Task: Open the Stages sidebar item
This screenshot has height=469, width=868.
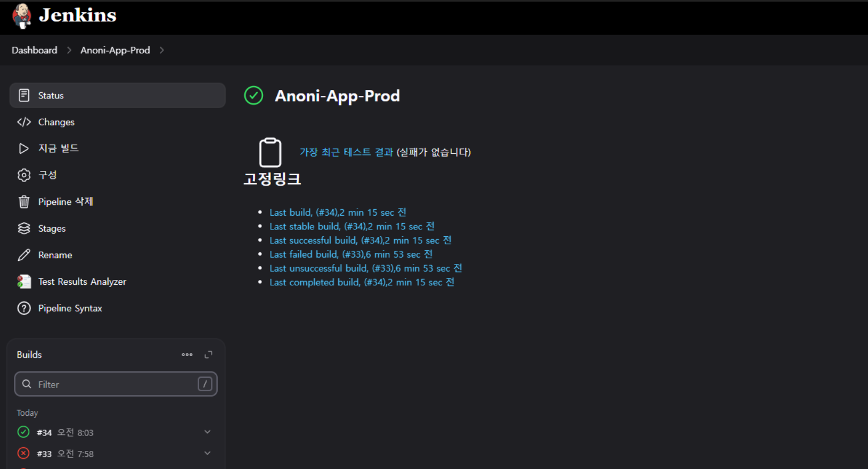Action: click(118, 228)
